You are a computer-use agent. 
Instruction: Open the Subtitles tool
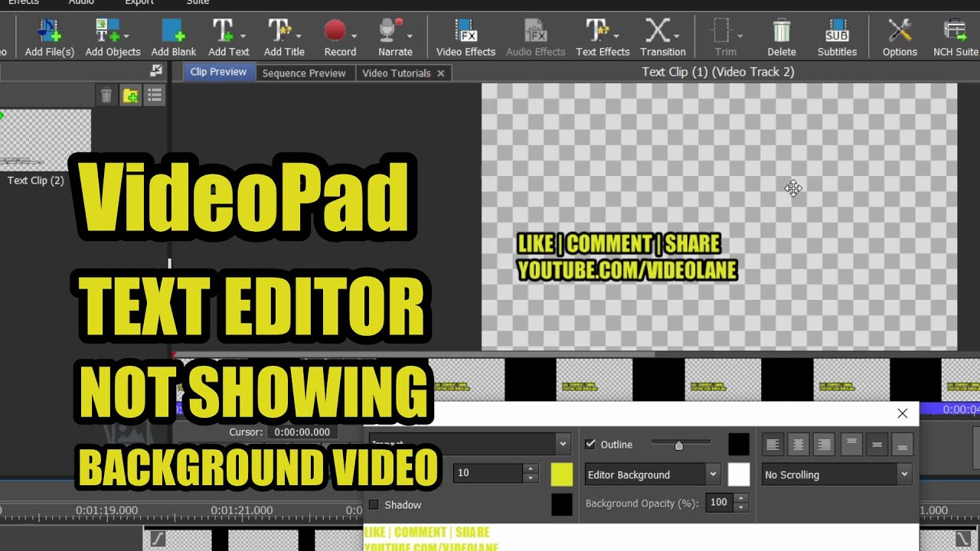tap(837, 31)
